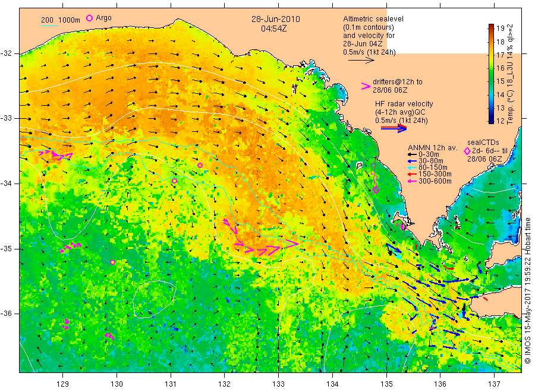535x392 pixels.
Task: Click the blue arrow beside 30-80m
Action: 413,161
